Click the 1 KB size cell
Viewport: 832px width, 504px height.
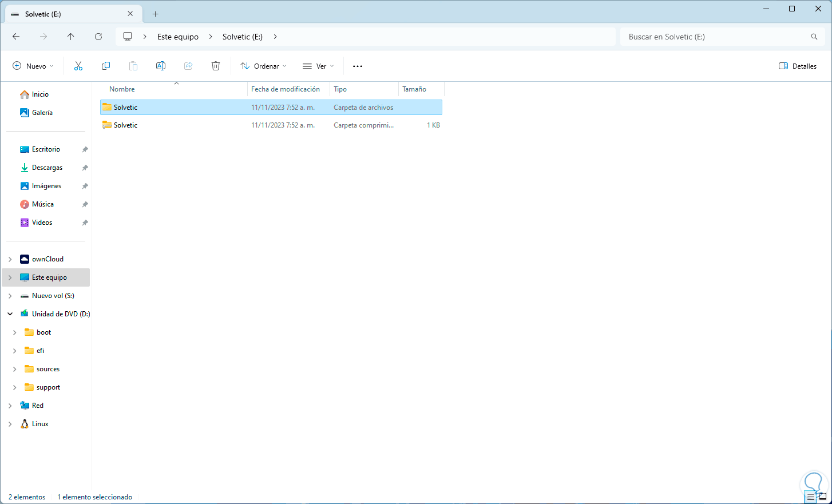pyautogui.click(x=433, y=125)
